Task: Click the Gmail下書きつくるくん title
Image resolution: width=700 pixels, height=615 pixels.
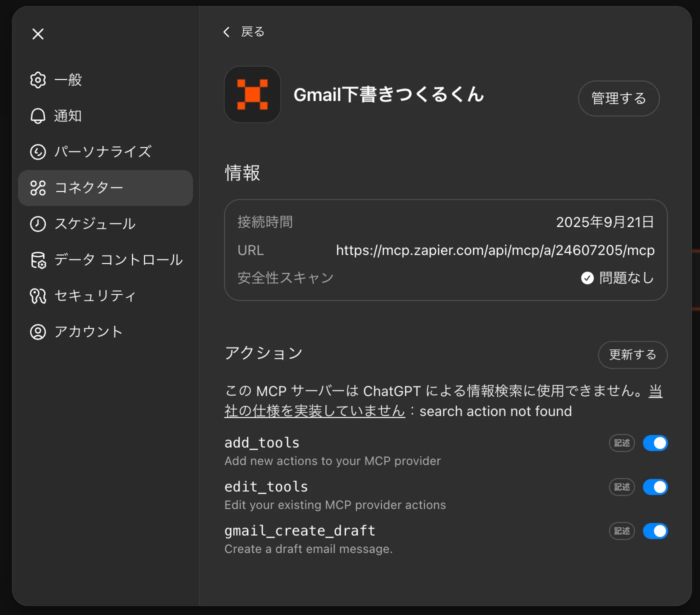Action: (388, 94)
